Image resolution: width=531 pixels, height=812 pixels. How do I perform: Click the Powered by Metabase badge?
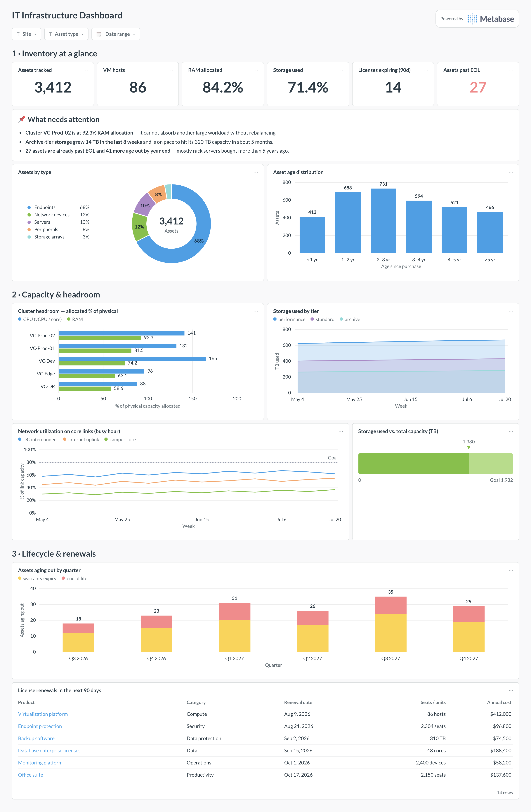477,19
